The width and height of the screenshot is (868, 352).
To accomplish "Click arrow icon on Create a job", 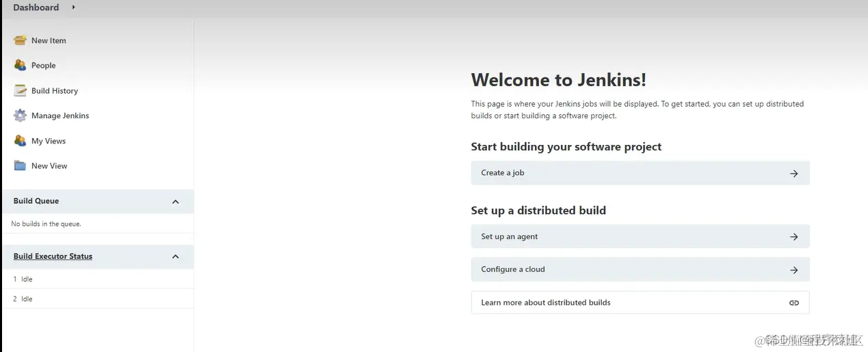I will click(x=794, y=174).
